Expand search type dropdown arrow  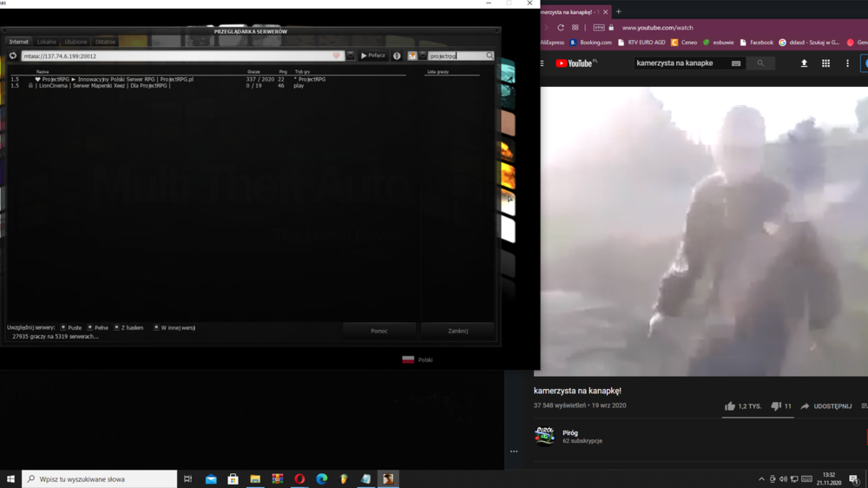pyautogui.click(x=423, y=56)
